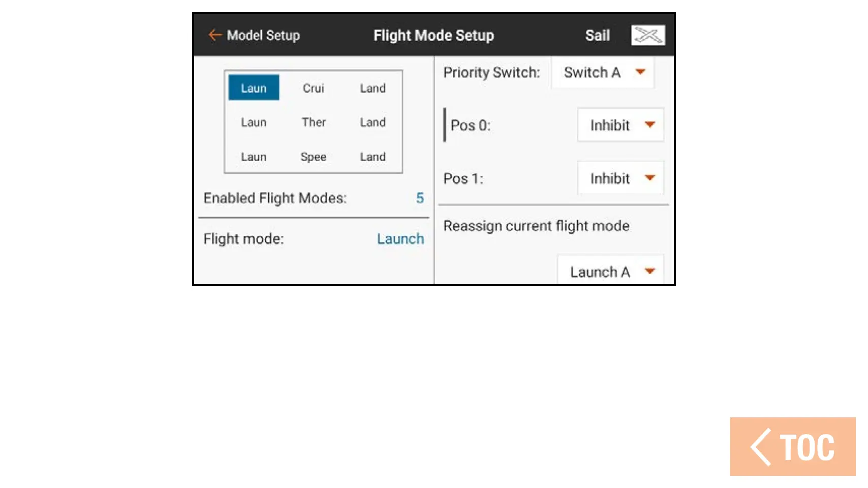Select the Land cell in the top row
This screenshot has height=488, width=868.
(x=373, y=88)
